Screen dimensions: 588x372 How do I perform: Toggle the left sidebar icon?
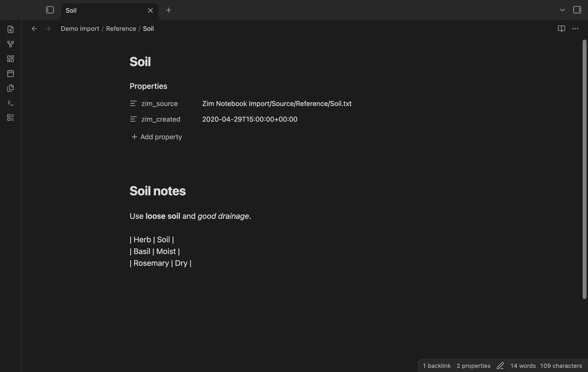(x=50, y=10)
